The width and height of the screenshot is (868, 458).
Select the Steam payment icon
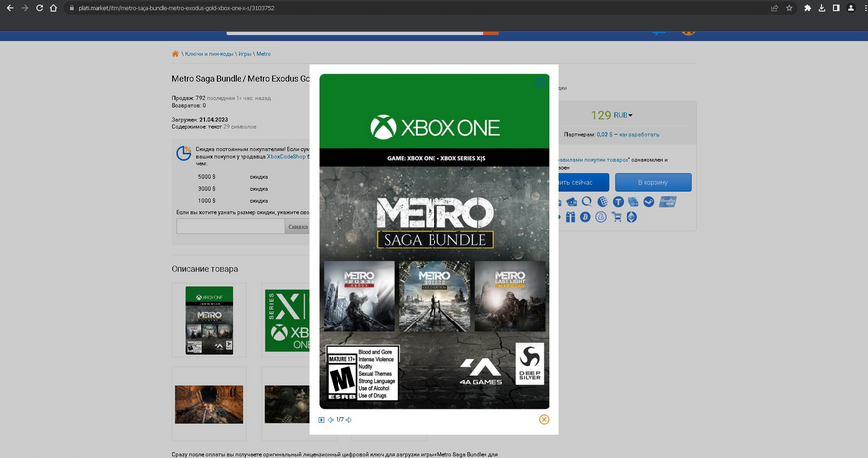pyautogui.click(x=649, y=202)
